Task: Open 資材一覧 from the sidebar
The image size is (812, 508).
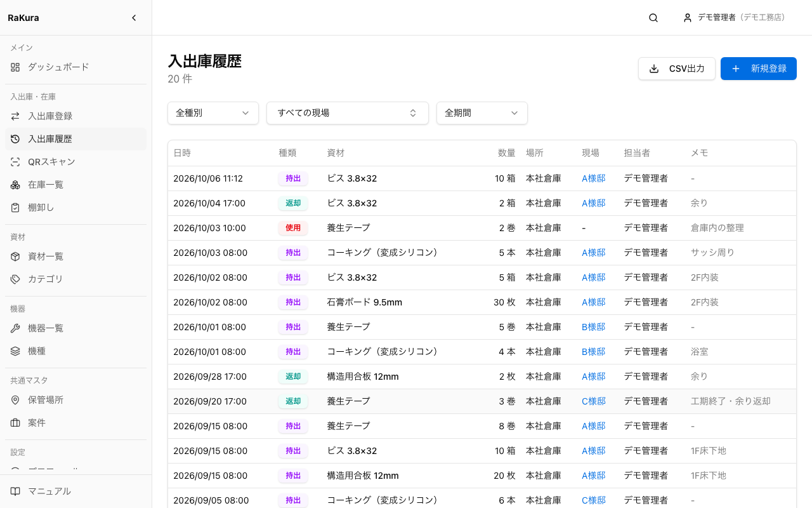Action: (x=75, y=257)
